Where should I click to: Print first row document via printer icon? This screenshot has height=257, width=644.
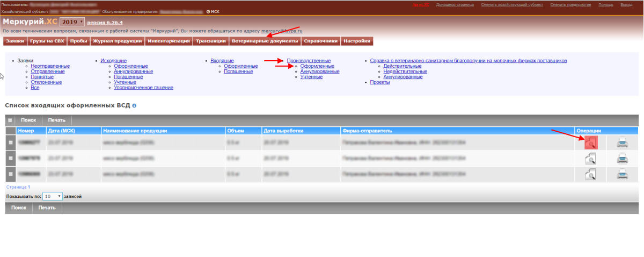point(622,142)
